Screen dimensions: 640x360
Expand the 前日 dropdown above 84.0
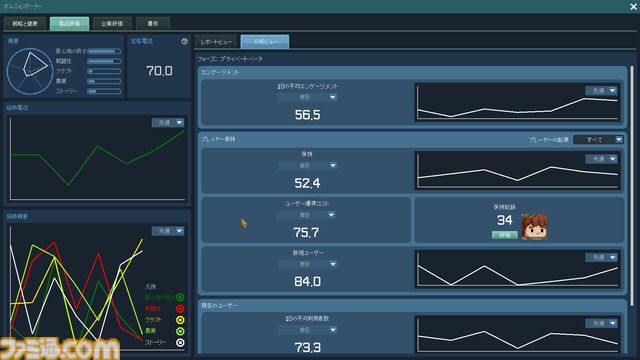(307, 264)
